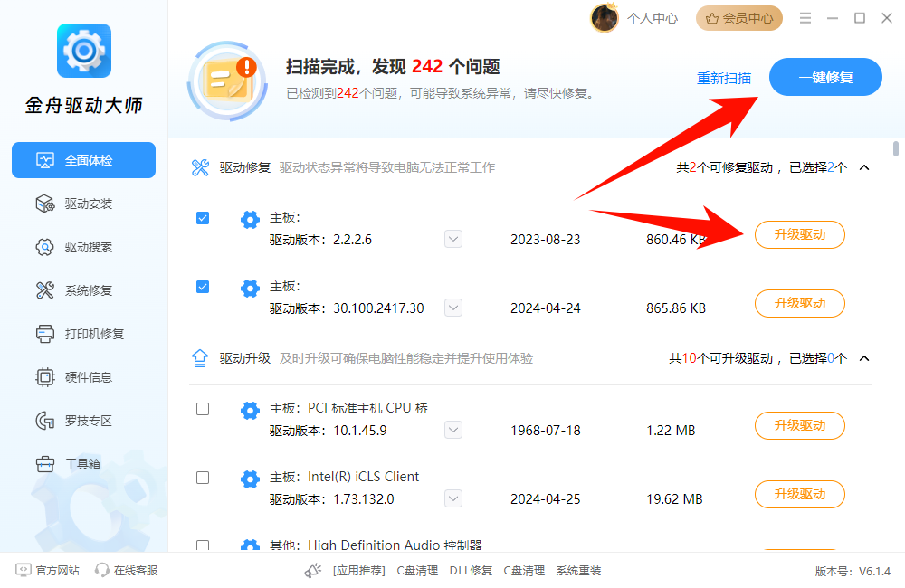Open version dropdown for driver 1.73.132.0
Screen dimensions: 905x588
point(453,498)
